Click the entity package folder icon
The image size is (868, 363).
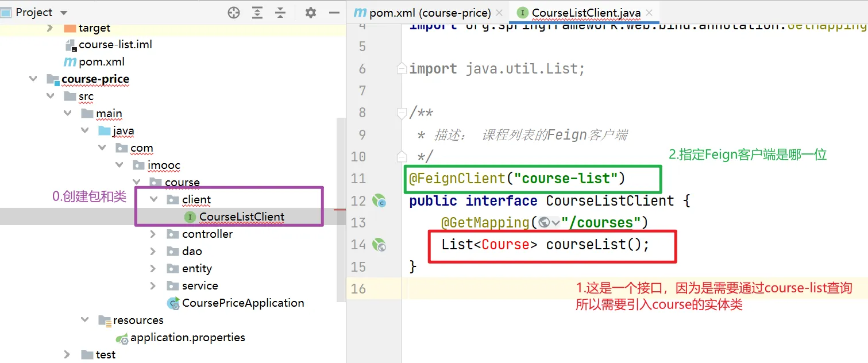click(x=172, y=268)
